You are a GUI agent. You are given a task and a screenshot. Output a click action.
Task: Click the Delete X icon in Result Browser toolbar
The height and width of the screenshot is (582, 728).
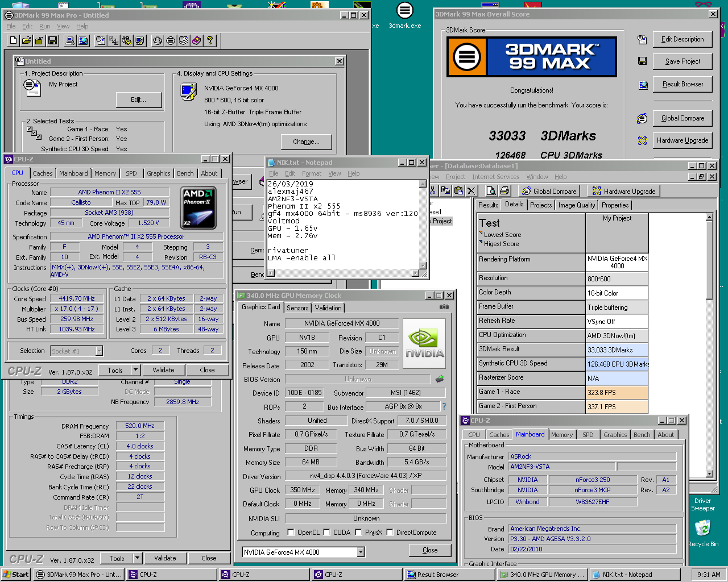pyautogui.click(x=471, y=191)
